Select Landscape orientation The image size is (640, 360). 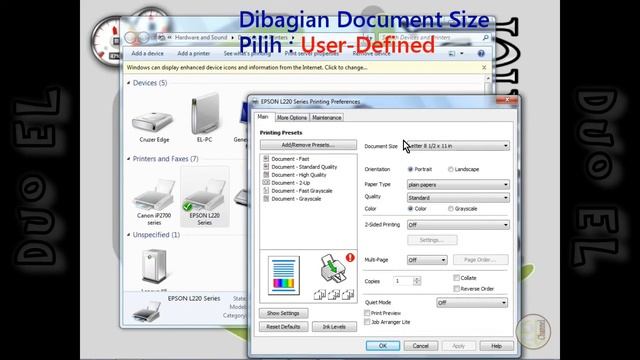click(451, 169)
